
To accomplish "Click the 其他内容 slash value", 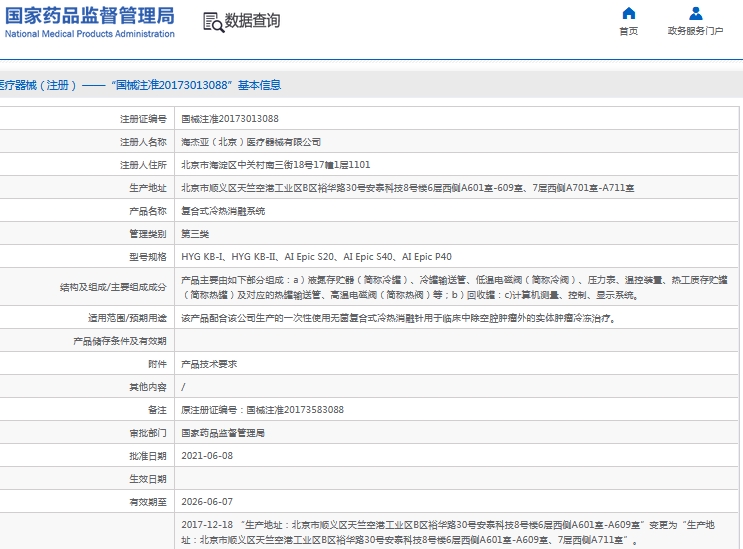I will pos(183,387).
